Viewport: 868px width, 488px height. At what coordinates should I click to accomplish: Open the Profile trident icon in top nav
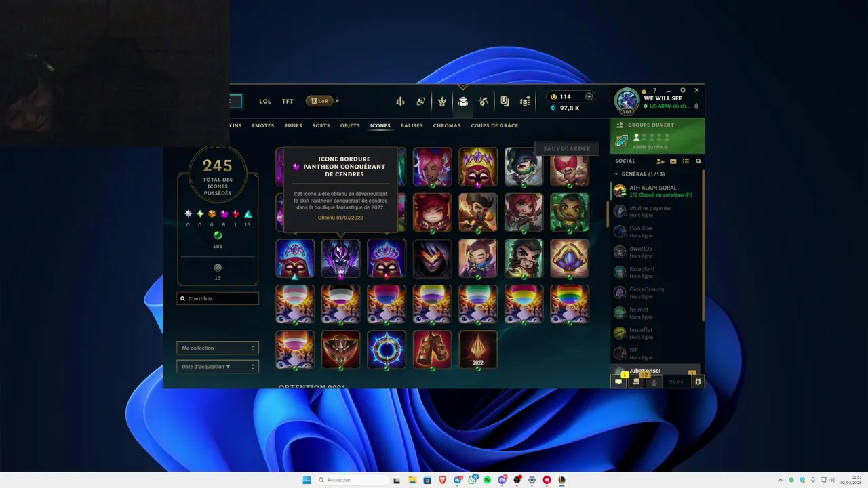[400, 102]
